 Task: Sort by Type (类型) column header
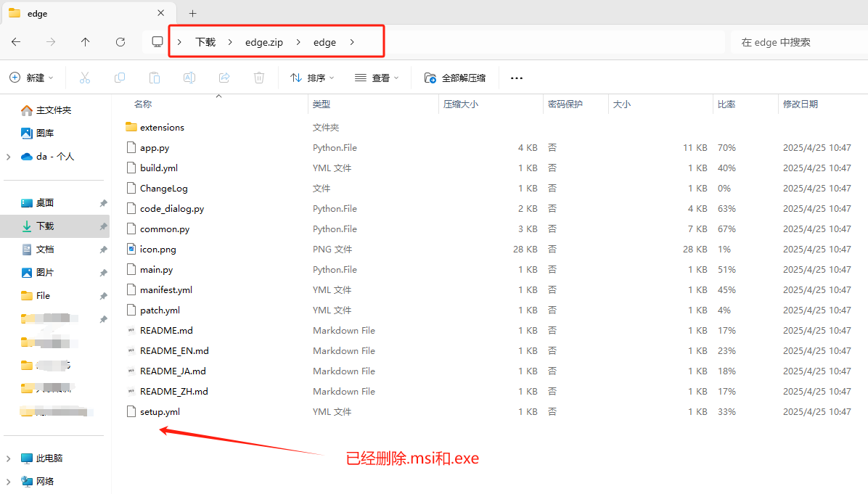(321, 104)
